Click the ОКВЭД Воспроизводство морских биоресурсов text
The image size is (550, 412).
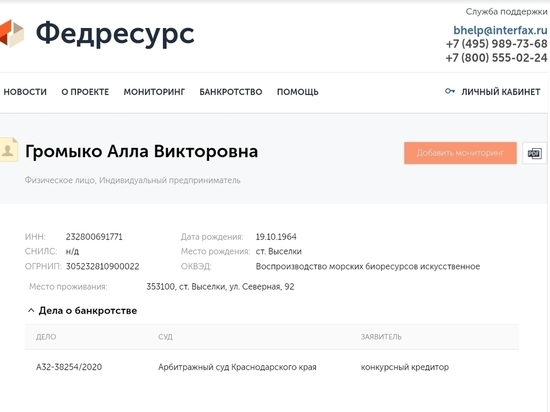[x=368, y=266]
